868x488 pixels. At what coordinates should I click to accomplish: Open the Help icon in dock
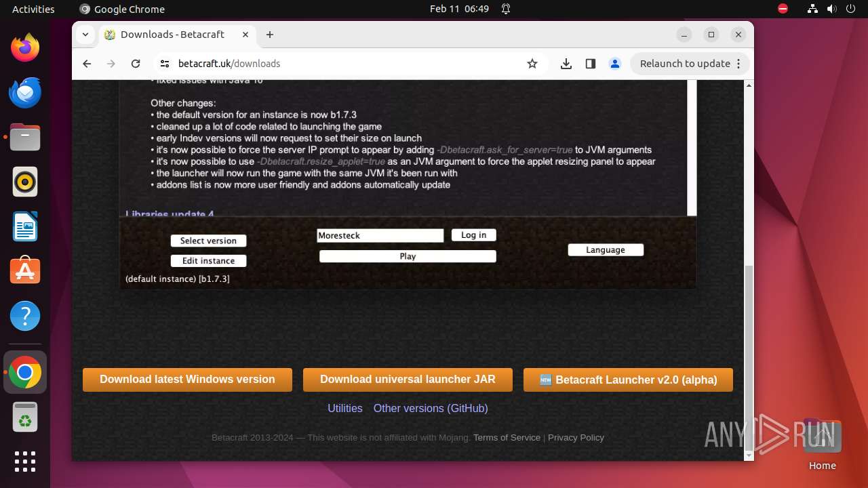[x=25, y=316]
